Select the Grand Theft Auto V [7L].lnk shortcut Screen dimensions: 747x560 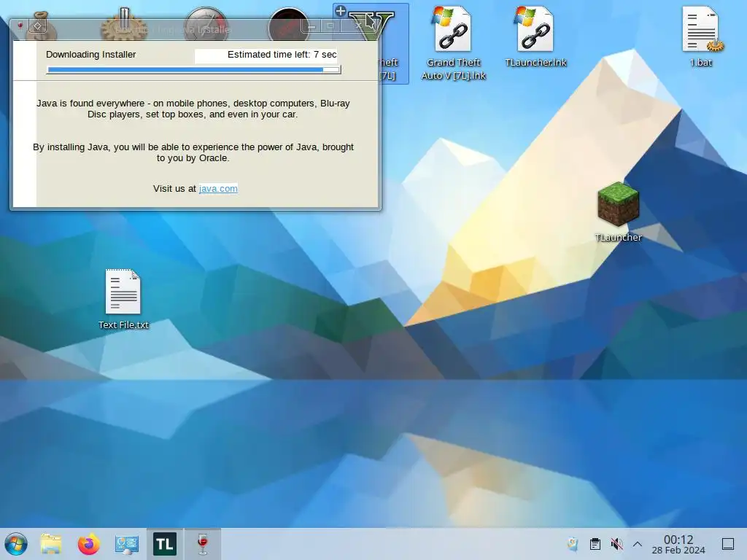(x=453, y=44)
